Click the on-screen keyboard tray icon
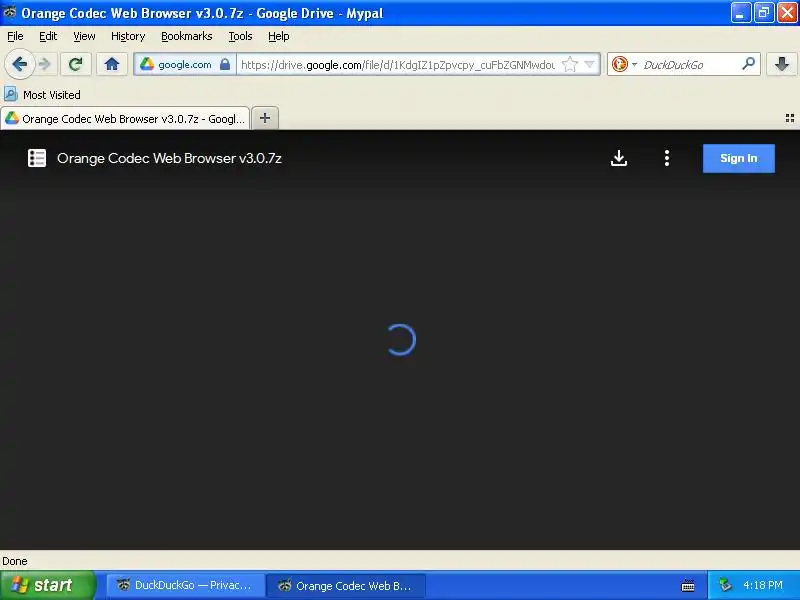 688,586
